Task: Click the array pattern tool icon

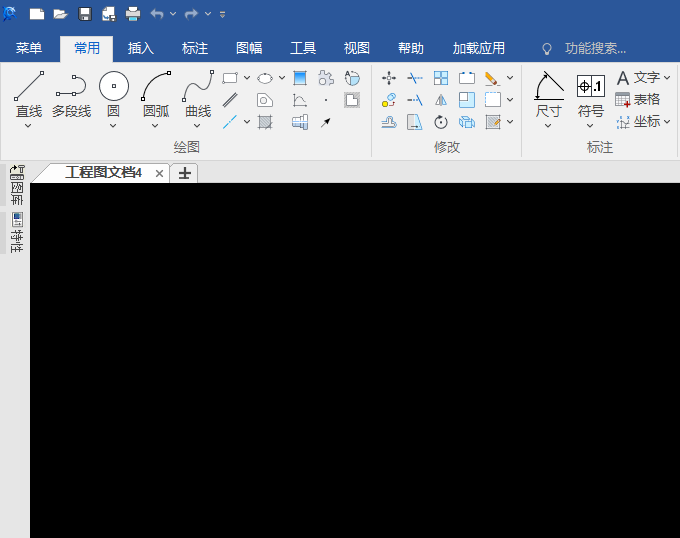Action: (x=441, y=78)
